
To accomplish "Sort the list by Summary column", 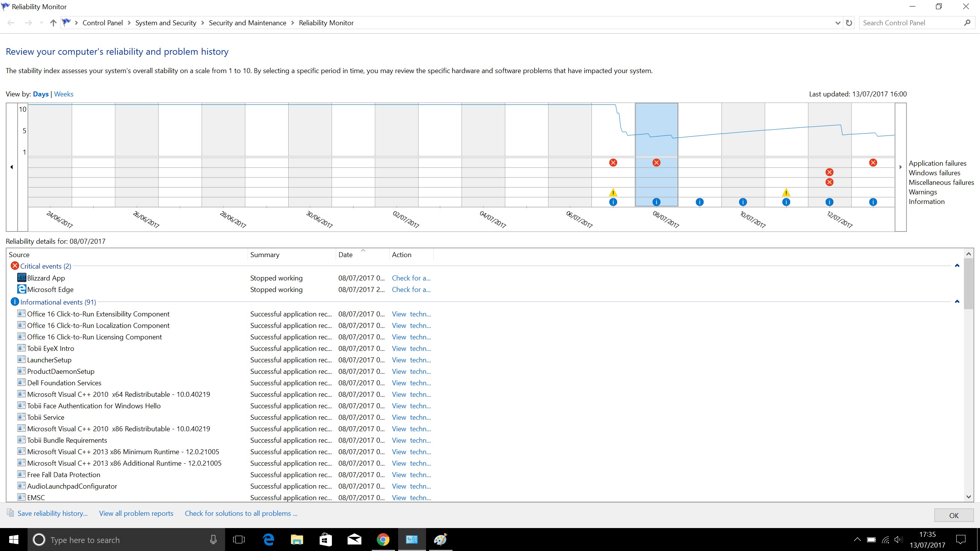I will click(x=292, y=254).
